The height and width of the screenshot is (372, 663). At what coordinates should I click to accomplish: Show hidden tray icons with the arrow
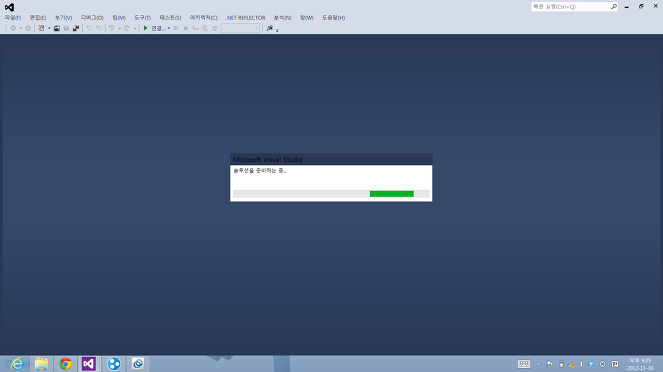click(x=538, y=364)
